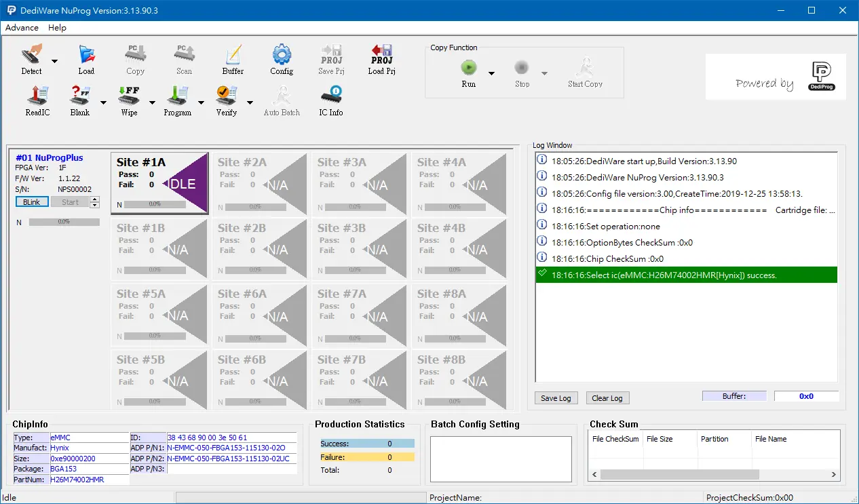
Task: Select the Site #1A panel
Action: click(x=159, y=183)
